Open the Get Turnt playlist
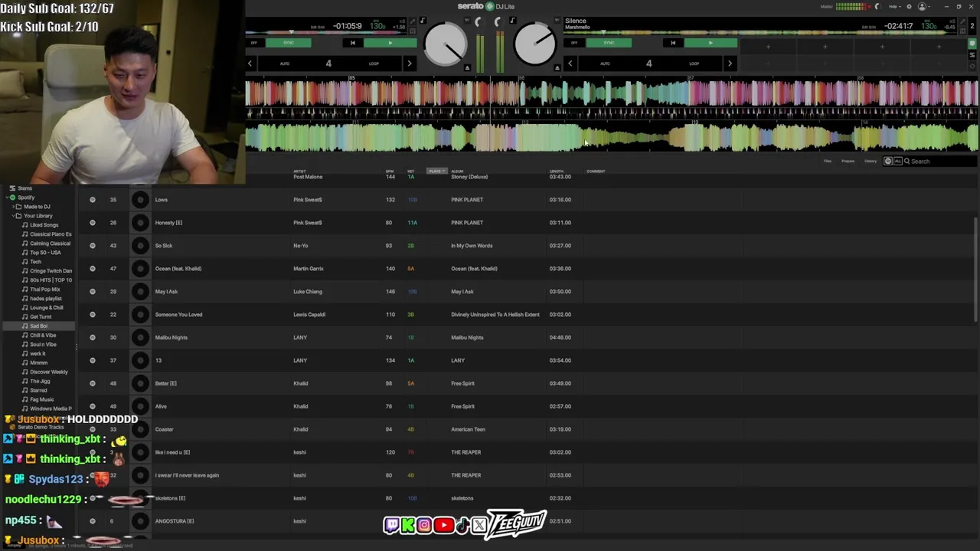Screen dimensions: 980x551 point(41,317)
